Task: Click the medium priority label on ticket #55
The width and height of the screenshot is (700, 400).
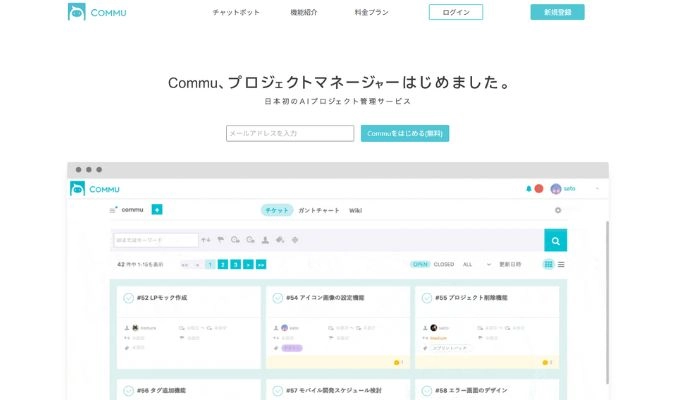Action: 438,338
